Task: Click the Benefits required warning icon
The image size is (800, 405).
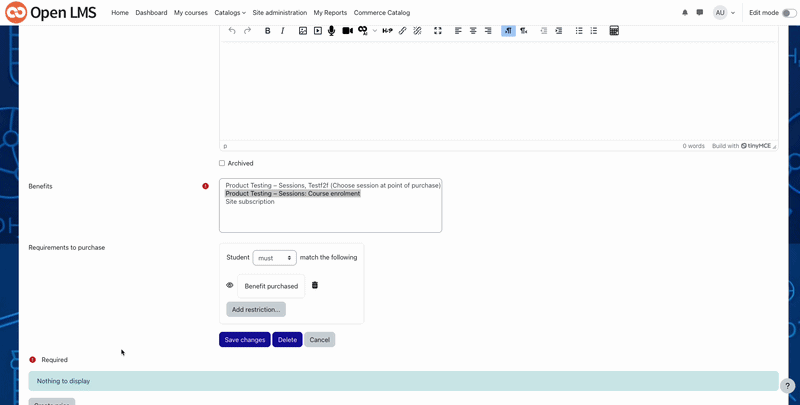Action: pyautogui.click(x=205, y=186)
